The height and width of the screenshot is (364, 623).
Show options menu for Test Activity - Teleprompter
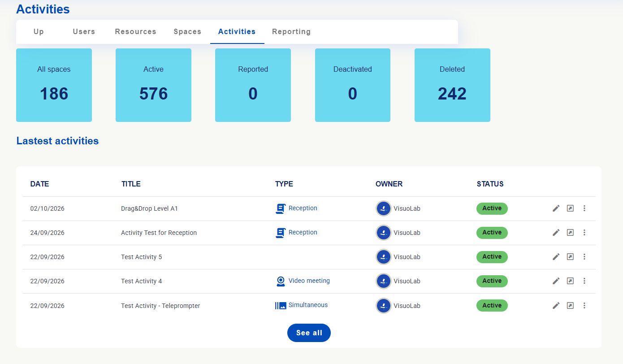(x=584, y=306)
